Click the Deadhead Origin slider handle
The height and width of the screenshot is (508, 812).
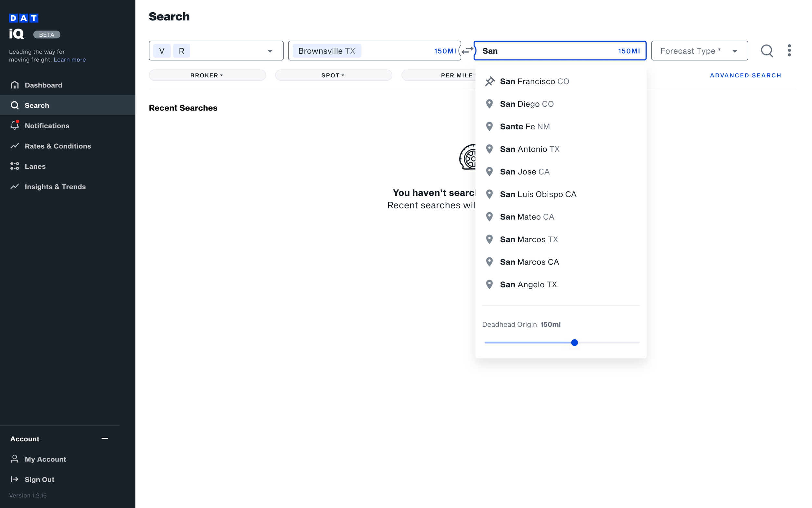point(574,342)
